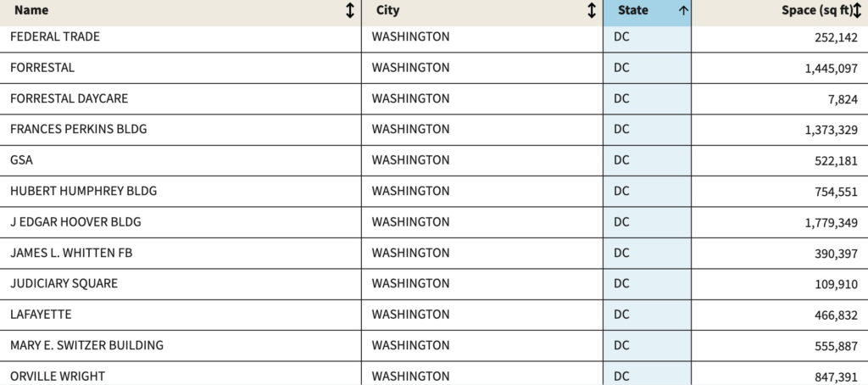Screen dimensions: 868x385
Task: Click the sort arrows icon beside Space (sq ft)
Action: point(858,11)
